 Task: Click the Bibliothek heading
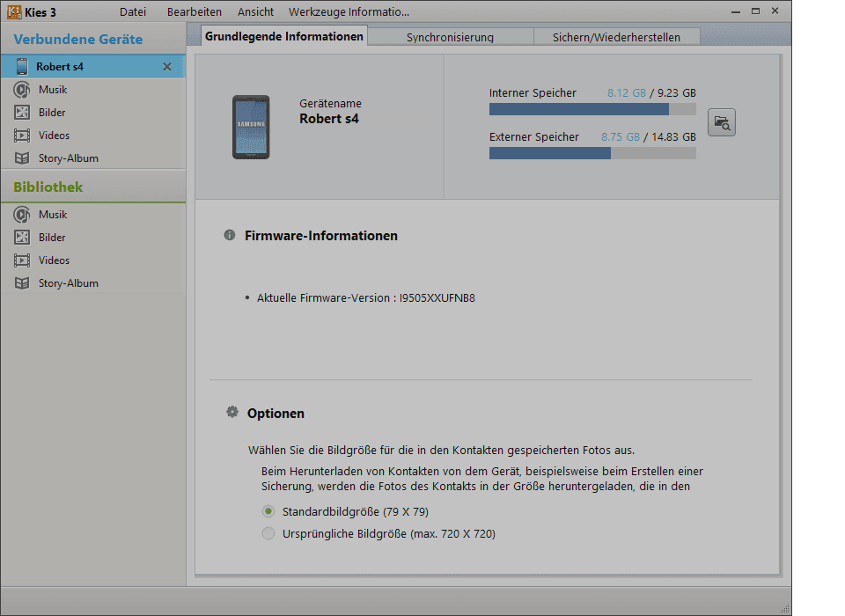48,187
